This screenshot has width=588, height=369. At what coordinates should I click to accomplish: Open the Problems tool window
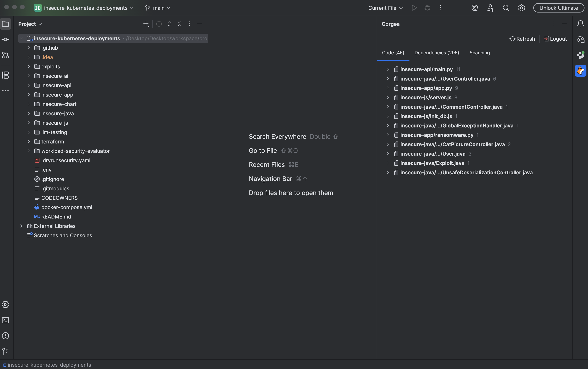point(6,336)
